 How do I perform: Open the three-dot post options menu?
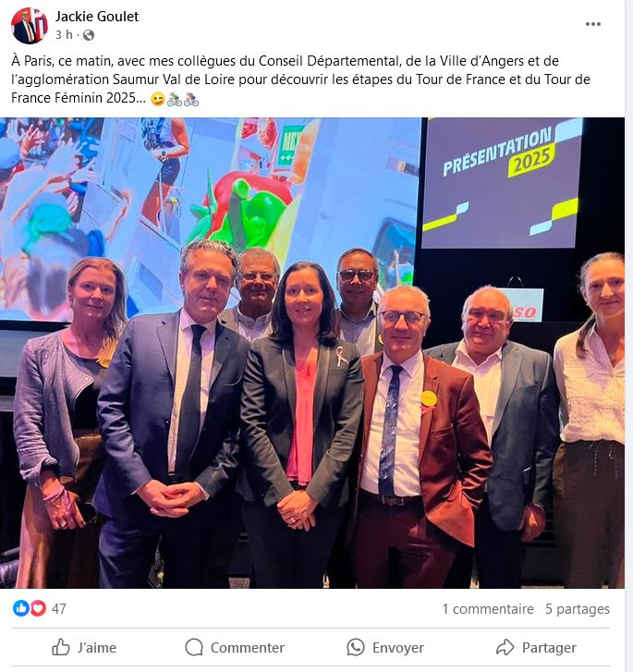pos(592,24)
